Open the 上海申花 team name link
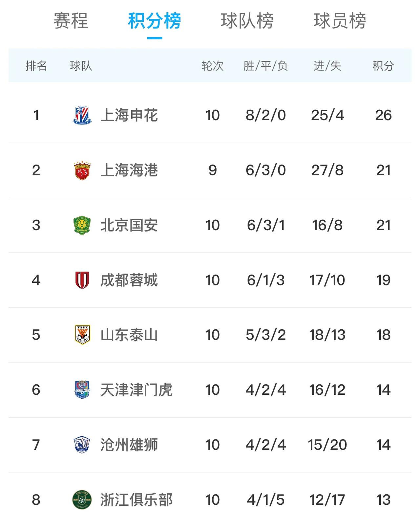Viewport: 420px width, 512px height. (129, 115)
